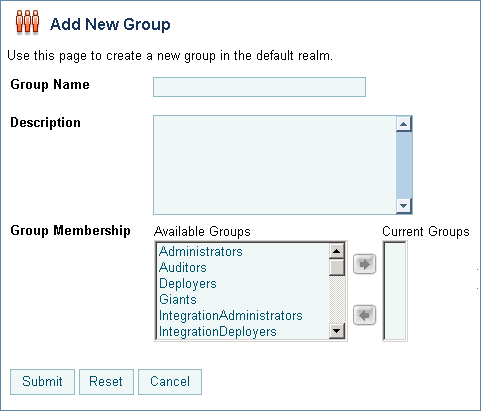Cancel adding the new group
Image resolution: width=481 pixels, height=411 pixels.
pyautogui.click(x=170, y=382)
